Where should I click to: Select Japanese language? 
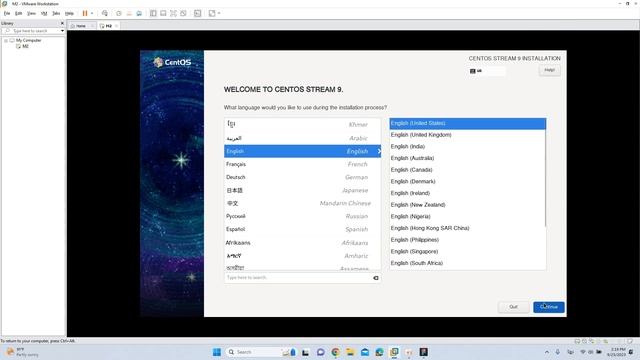[302, 190]
